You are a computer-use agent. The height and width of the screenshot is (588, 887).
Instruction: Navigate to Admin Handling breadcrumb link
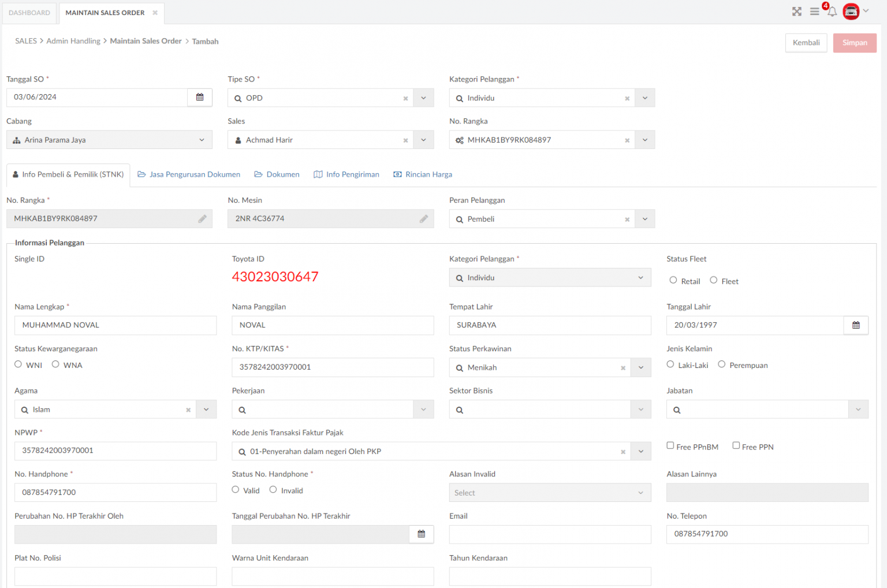(73, 40)
